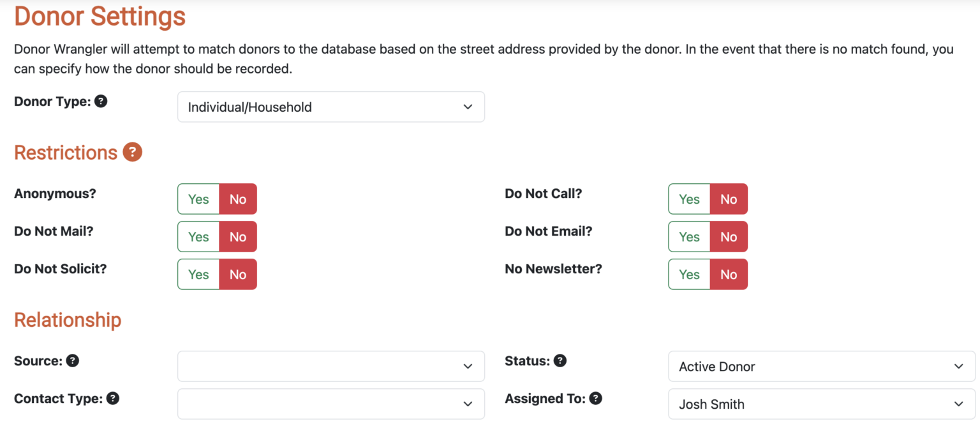Set Do Not Mail to Yes
The height and width of the screenshot is (433, 980).
pyautogui.click(x=198, y=236)
